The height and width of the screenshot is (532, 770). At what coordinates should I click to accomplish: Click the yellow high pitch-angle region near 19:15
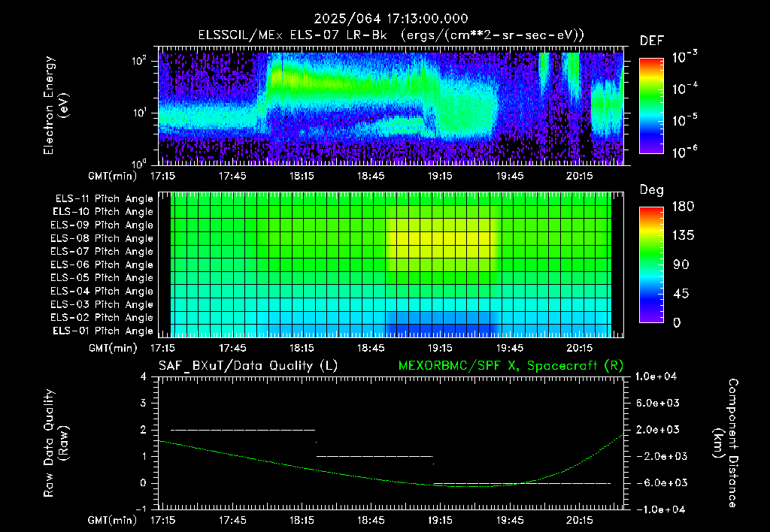[x=442, y=238]
